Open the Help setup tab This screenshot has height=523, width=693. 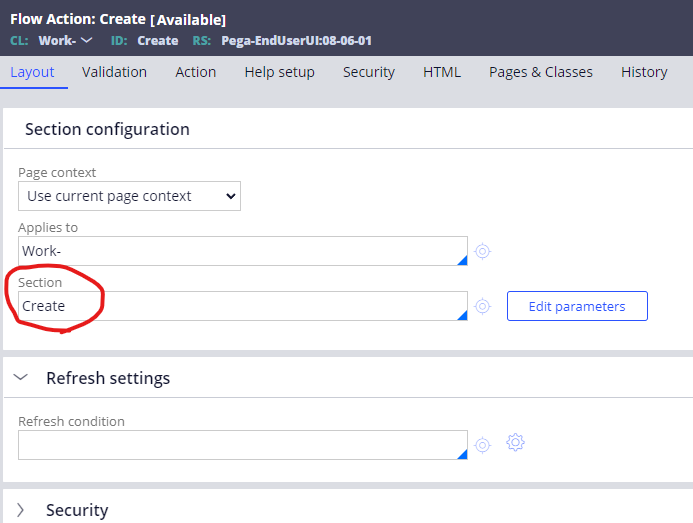pyautogui.click(x=279, y=72)
